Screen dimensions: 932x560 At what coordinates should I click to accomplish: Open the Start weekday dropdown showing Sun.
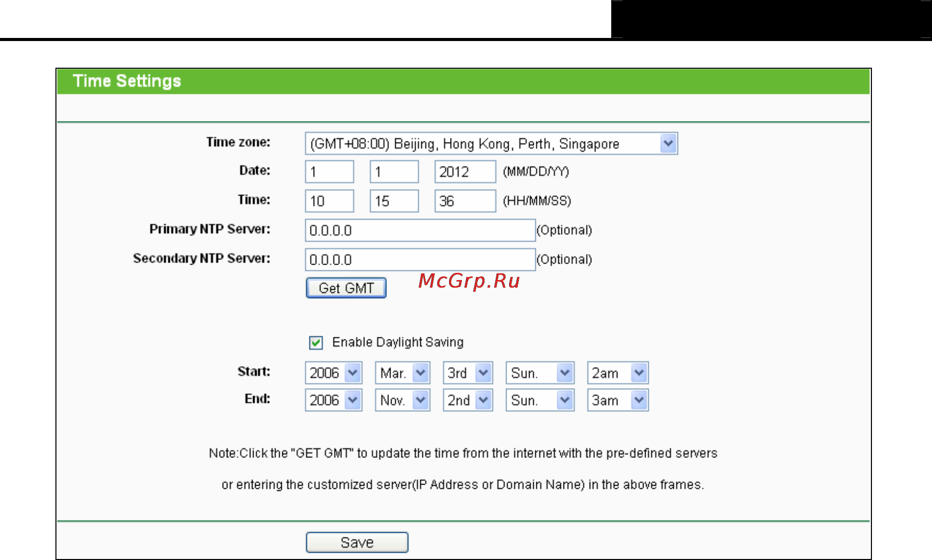540,373
